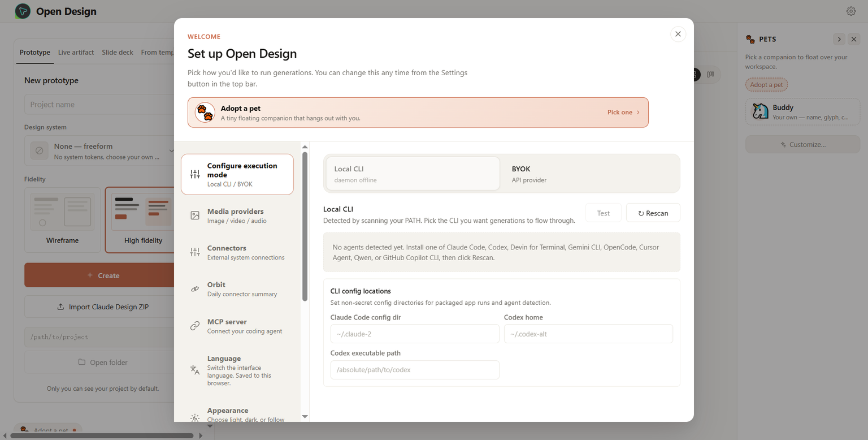
Task: Click the paw icon in Adopt a pet banner
Action: (x=205, y=113)
